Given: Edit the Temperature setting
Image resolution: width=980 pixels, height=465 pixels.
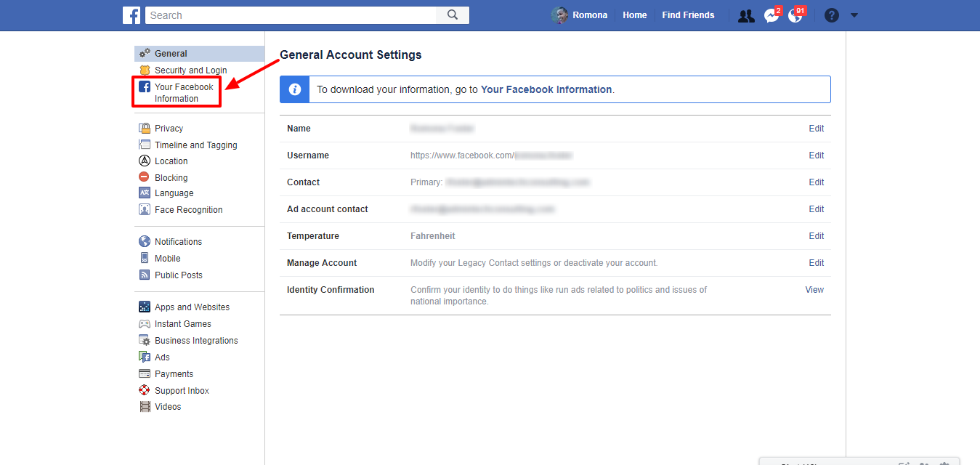Looking at the screenshot, I should pyautogui.click(x=817, y=236).
